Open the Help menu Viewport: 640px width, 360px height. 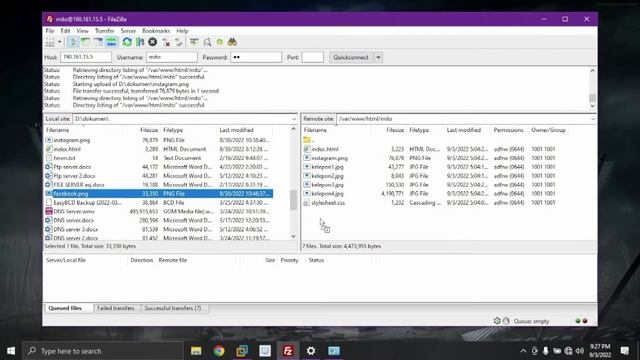[x=182, y=31]
